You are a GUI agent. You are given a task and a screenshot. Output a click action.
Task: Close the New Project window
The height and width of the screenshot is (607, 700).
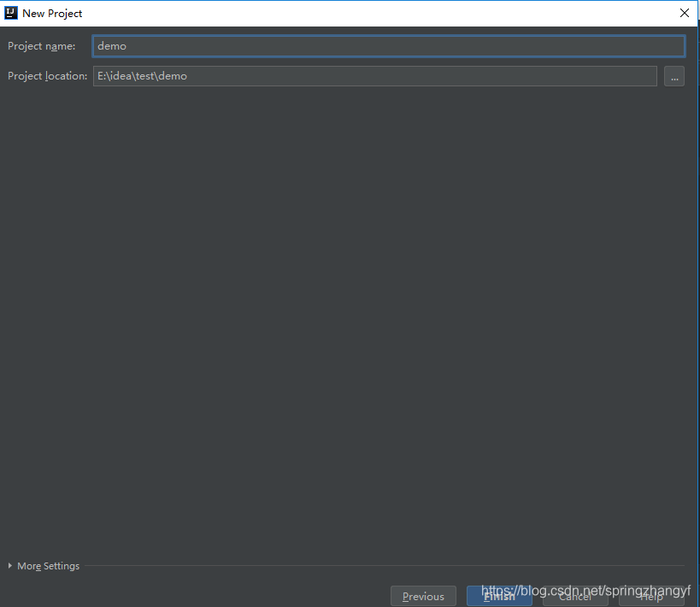(685, 13)
